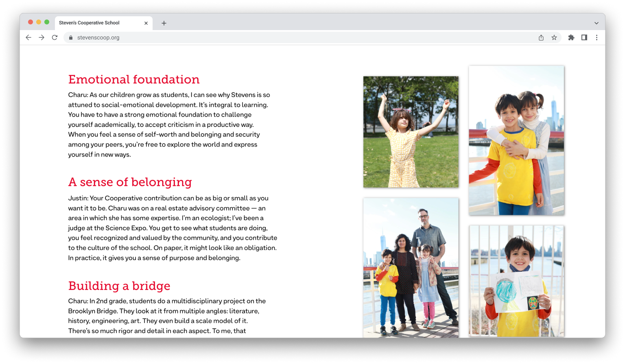Toggle the browser side panel
Screen dimensions: 625x364
584,37
